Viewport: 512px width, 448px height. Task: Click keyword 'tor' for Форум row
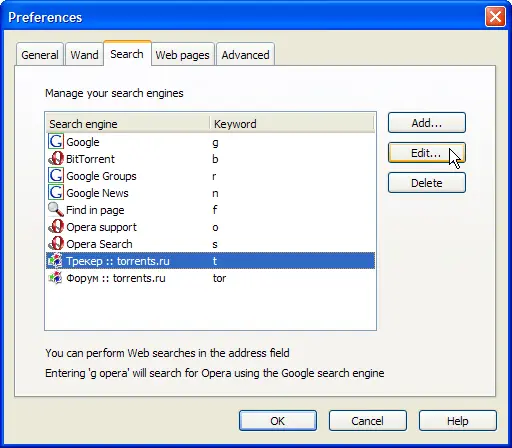tap(219, 278)
